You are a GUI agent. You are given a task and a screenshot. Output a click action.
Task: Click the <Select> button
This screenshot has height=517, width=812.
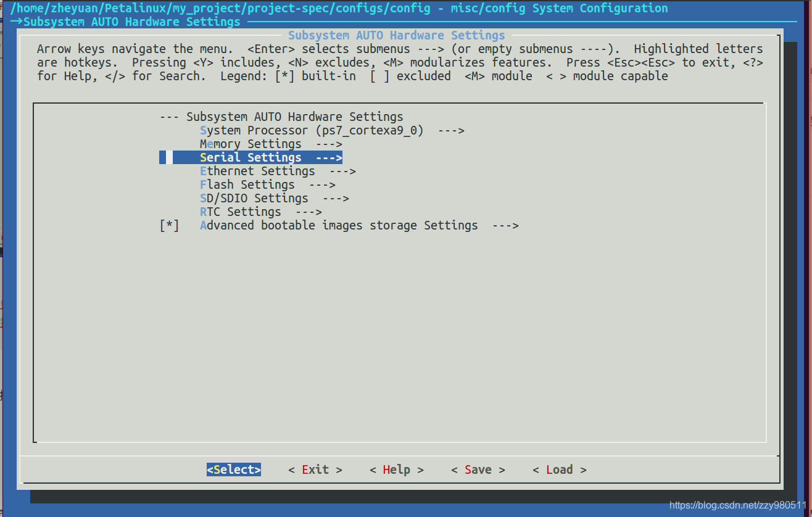tap(234, 469)
